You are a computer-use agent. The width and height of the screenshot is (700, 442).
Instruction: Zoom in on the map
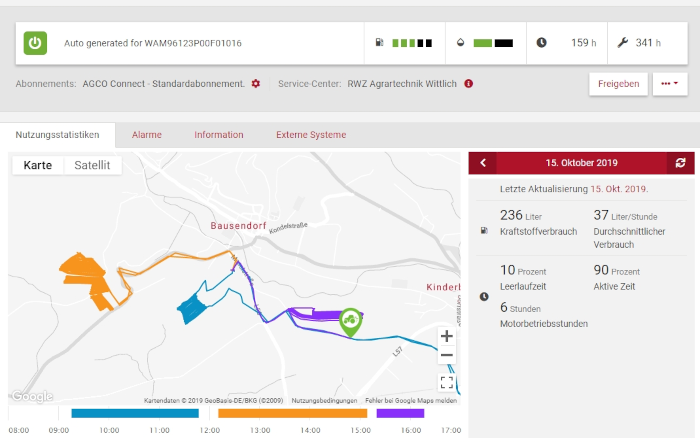coord(447,336)
